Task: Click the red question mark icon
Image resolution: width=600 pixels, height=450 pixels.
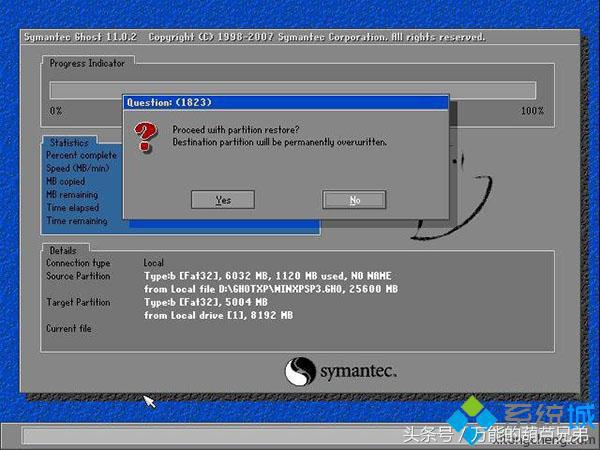Action: (x=147, y=135)
